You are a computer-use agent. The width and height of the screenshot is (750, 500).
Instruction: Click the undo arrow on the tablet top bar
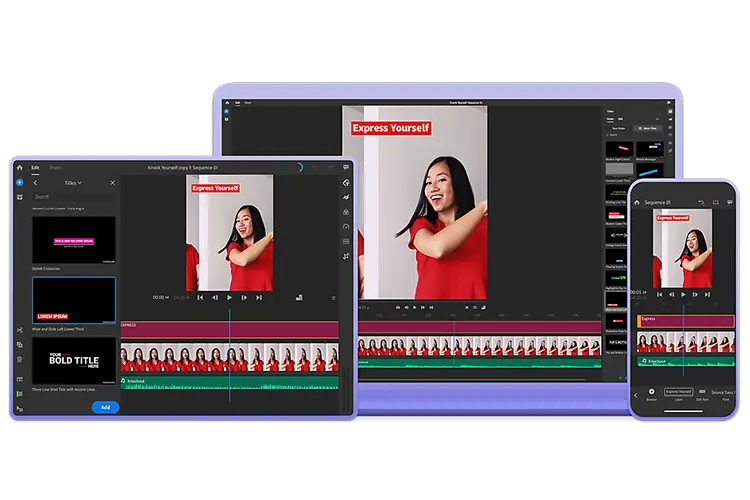coord(315,167)
